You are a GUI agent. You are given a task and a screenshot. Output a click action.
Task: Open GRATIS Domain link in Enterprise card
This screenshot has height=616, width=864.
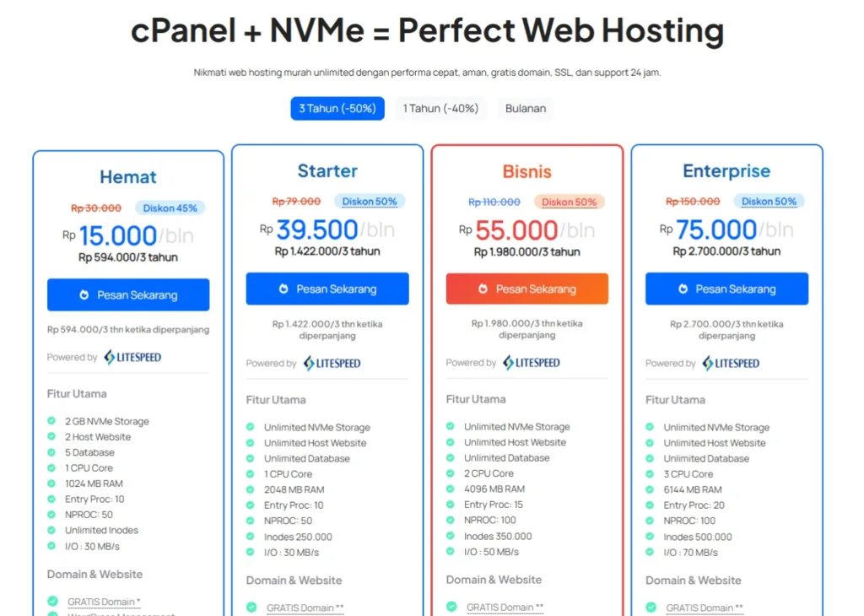point(705,608)
